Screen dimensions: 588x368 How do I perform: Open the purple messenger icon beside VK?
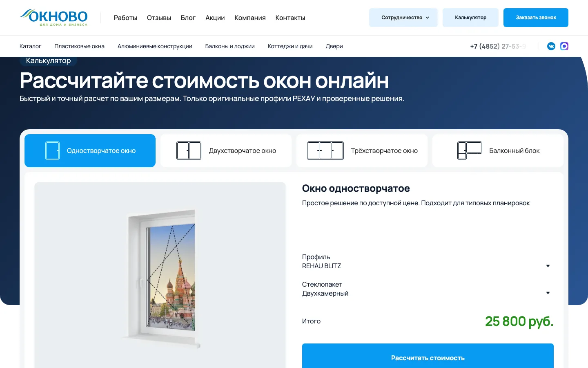(x=564, y=46)
